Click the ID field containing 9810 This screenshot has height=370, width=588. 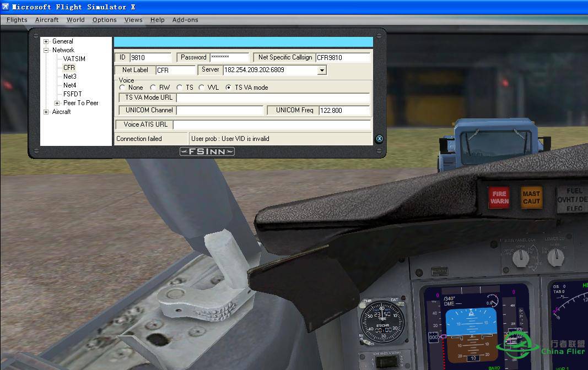[150, 58]
